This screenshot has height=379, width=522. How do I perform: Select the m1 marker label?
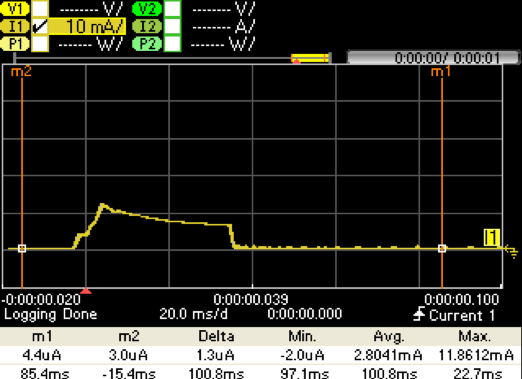[441, 71]
